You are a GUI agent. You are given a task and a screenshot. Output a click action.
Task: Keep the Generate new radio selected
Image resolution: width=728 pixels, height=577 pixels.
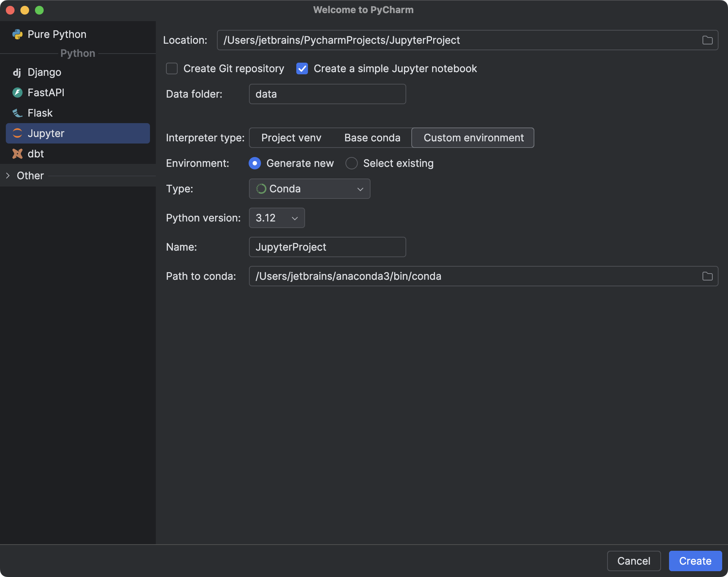click(x=255, y=163)
